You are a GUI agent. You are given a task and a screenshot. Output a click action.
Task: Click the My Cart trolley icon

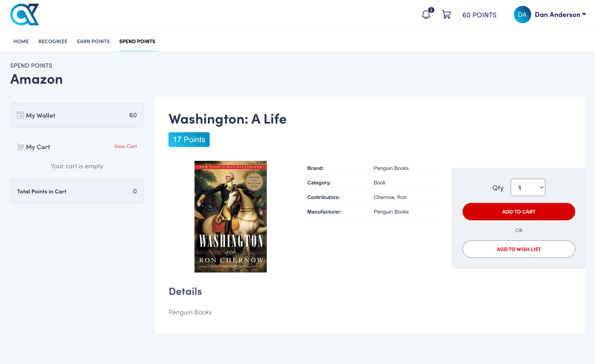click(21, 147)
